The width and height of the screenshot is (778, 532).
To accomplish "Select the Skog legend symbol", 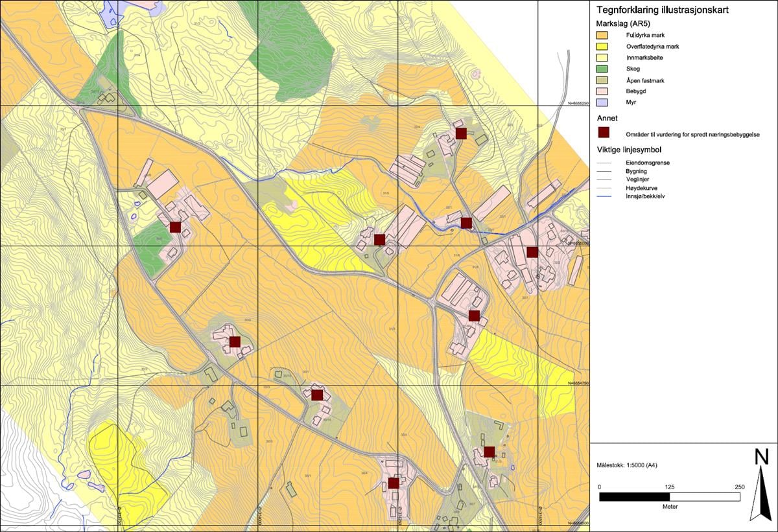I will [602, 68].
